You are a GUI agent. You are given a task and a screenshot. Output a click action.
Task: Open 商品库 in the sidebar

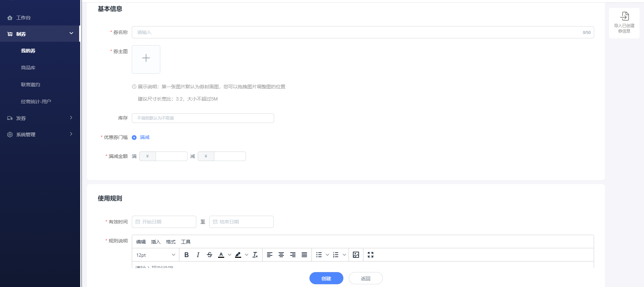28,68
